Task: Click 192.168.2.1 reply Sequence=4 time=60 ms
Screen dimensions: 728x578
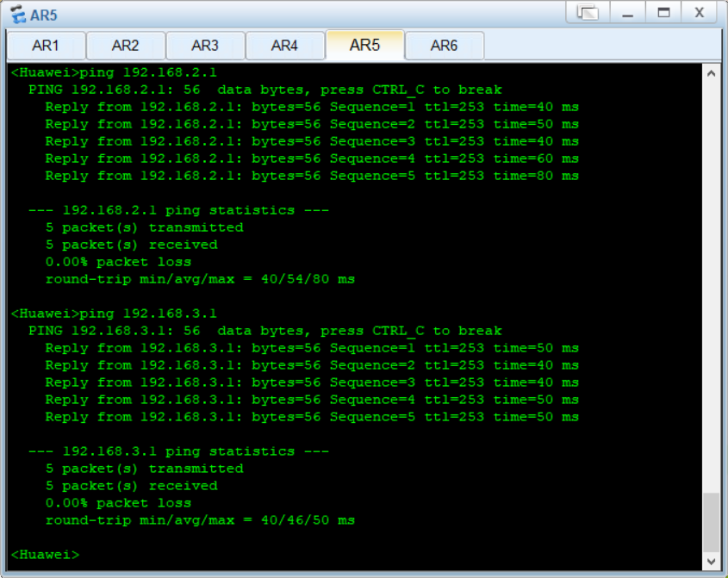Action: pyautogui.click(x=312, y=158)
